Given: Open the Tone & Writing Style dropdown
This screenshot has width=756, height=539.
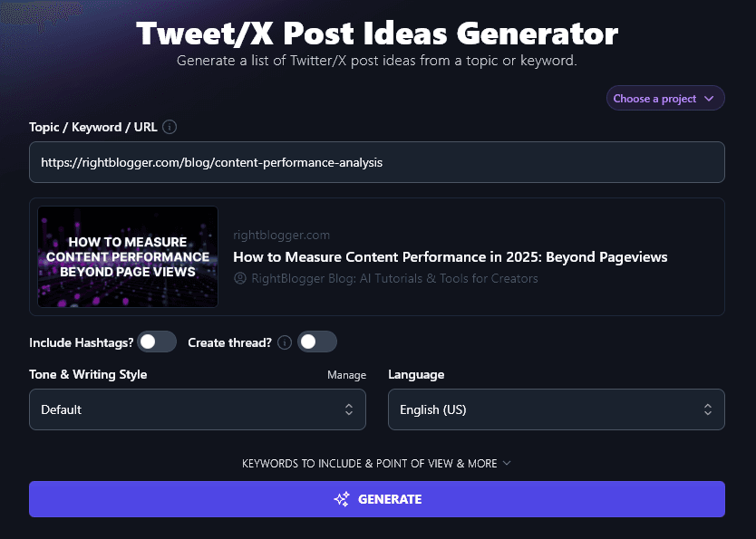Looking at the screenshot, I should (x=198, y=409).
